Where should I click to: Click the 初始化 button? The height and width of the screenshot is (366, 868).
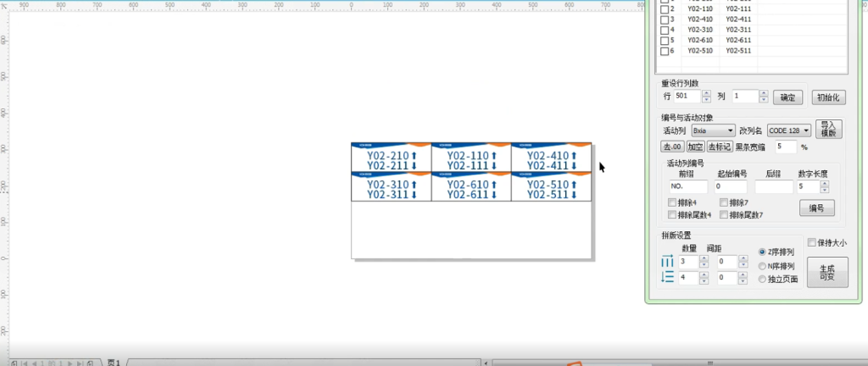829,97
